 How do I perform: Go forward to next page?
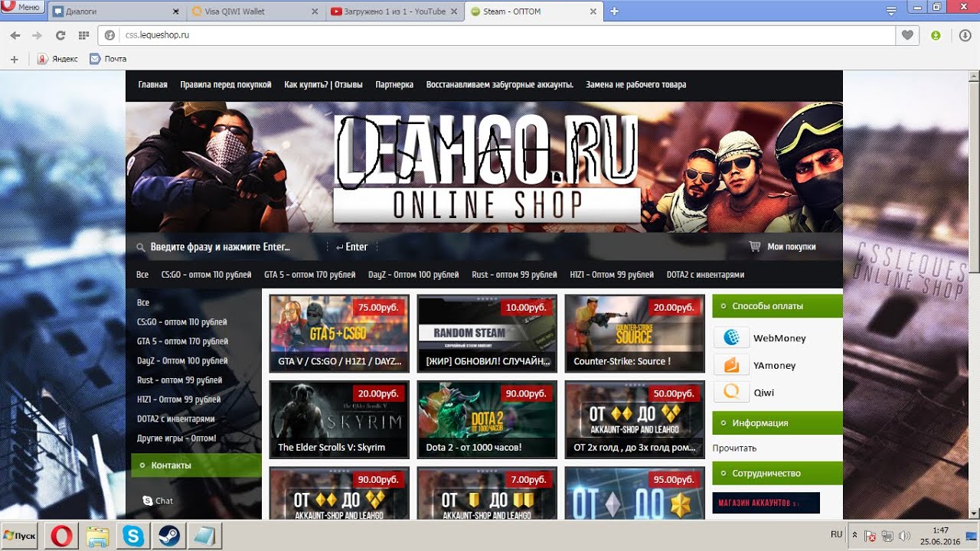point(37,35)
